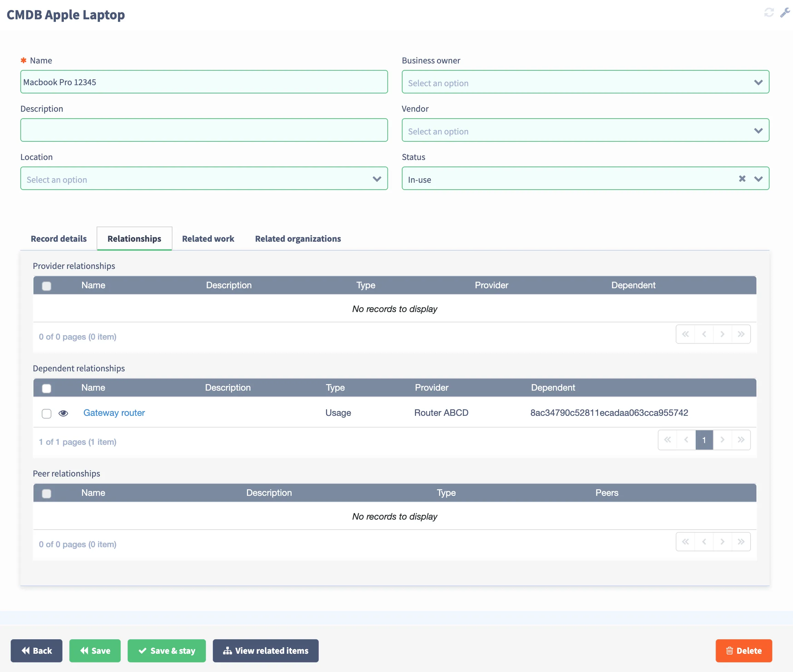This screenshot has height=672, width=793.
Task: Go to next page in Provider relationships pager
Action: (x=722, y=334)
